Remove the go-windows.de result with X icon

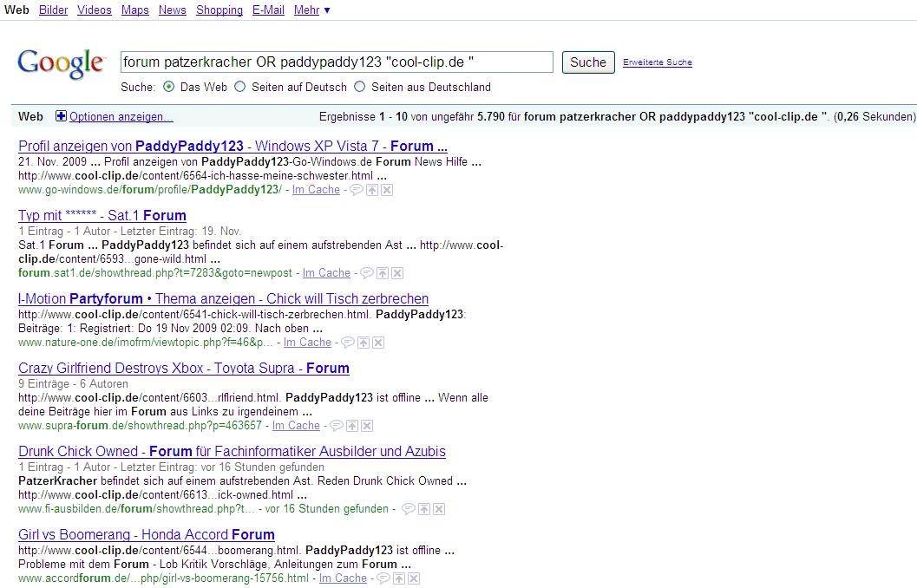pos(387,190)
